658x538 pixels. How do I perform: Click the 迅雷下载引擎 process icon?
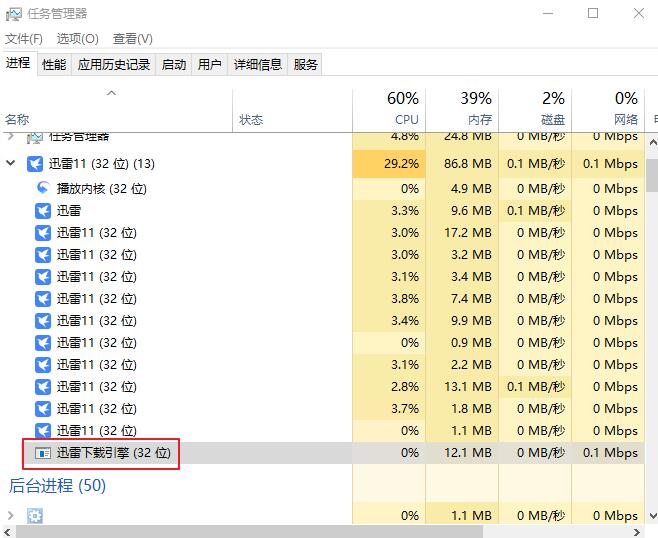[x=43, y=453]
